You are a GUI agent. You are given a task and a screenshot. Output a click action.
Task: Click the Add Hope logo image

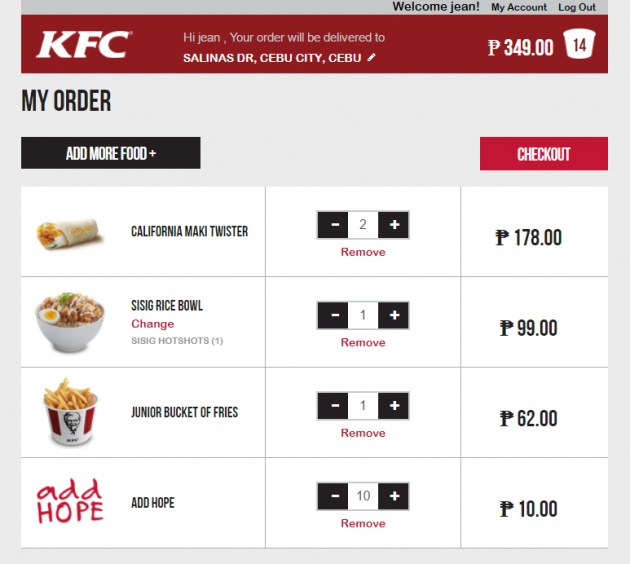(70, 501)
